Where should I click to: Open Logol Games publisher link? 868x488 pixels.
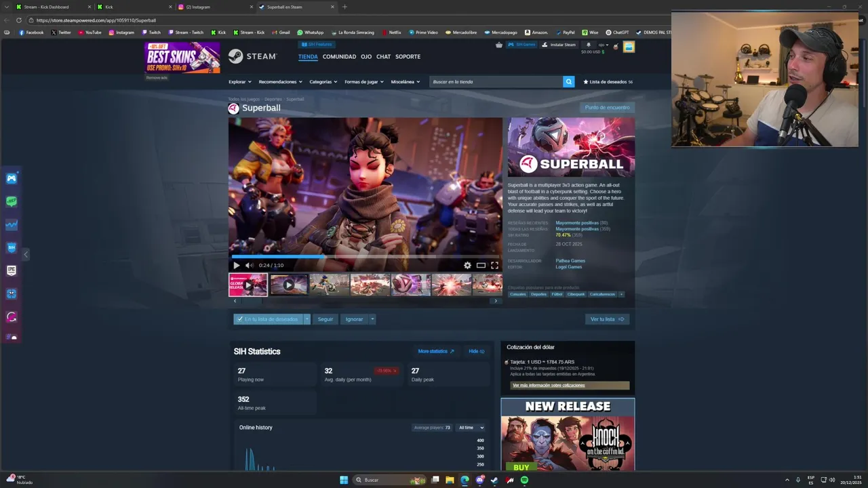point(569,267)
